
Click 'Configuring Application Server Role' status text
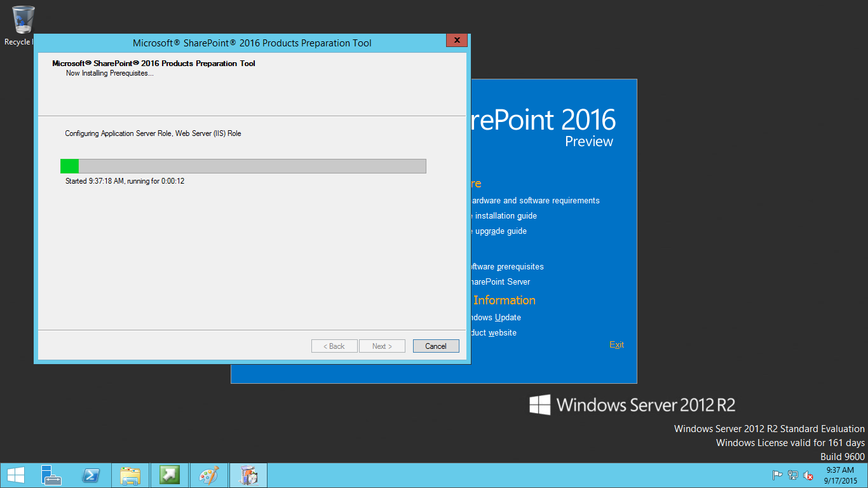click(153, 133)
